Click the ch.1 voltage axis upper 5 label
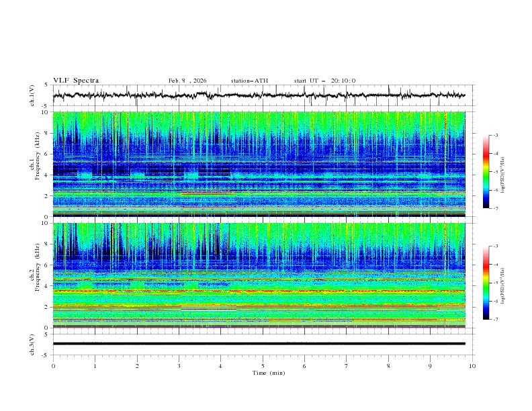532x411 pixels. coord(46,85)
